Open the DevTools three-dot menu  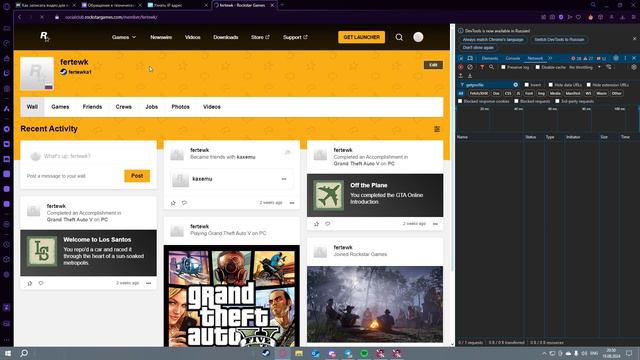coord(625,58)
